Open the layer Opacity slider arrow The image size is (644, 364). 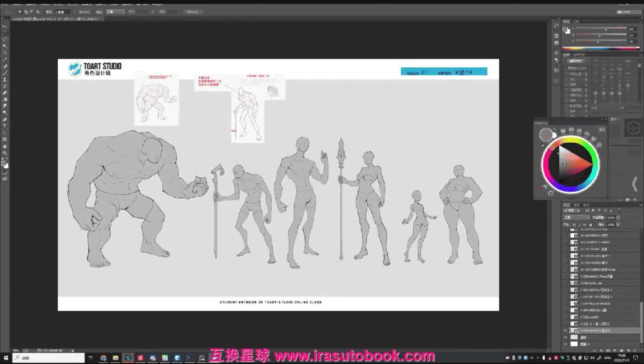point(618,218)
